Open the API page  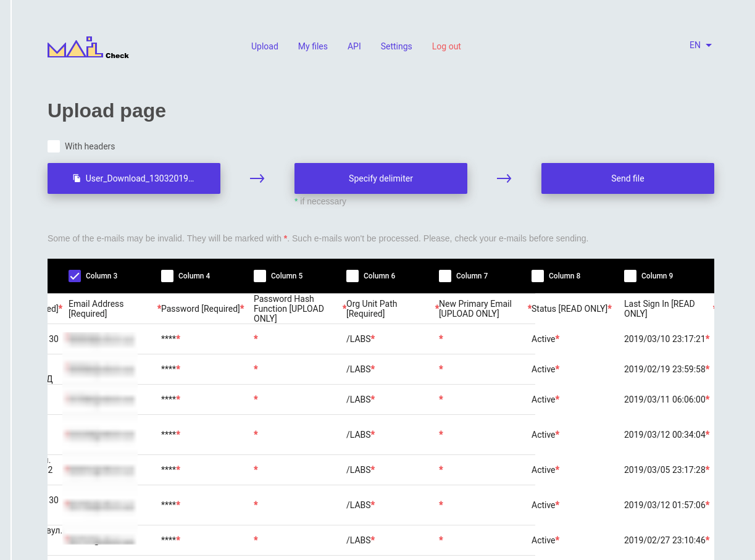354,46
